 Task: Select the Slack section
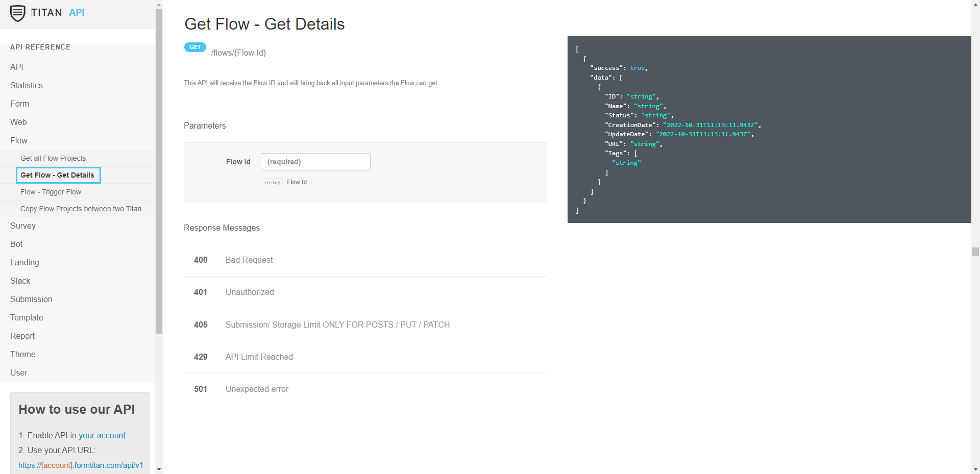pos(20,281)
